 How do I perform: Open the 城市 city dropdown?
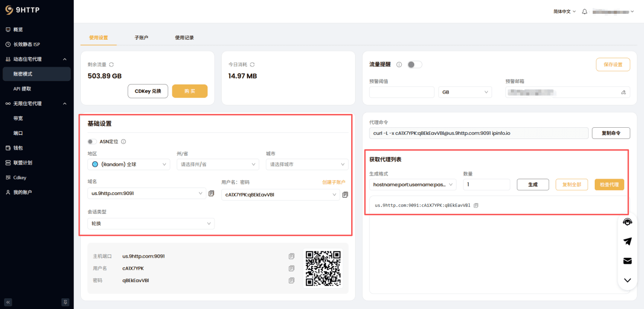(x=308, y=164)
